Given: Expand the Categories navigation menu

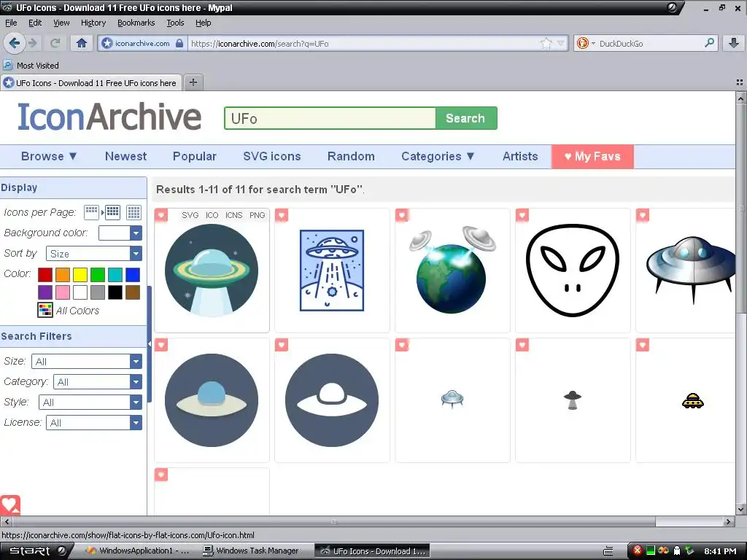Looking at the screenshot, I should 438,156.
